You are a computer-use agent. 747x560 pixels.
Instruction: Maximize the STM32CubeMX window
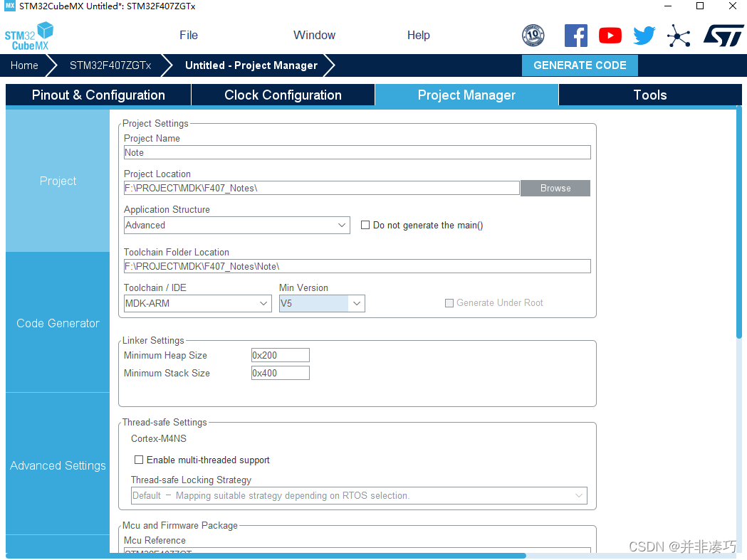(x=700, y=6)
